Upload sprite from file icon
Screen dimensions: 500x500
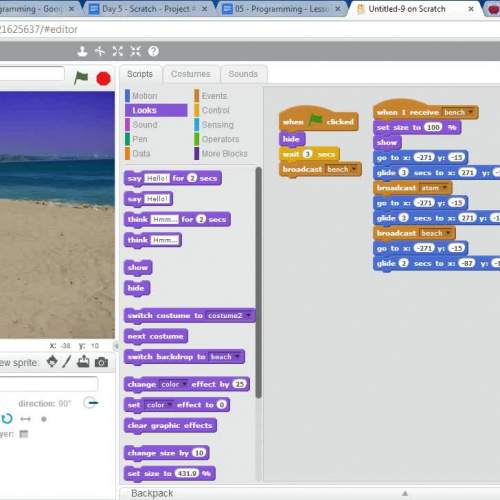click(x=83, y=362)
